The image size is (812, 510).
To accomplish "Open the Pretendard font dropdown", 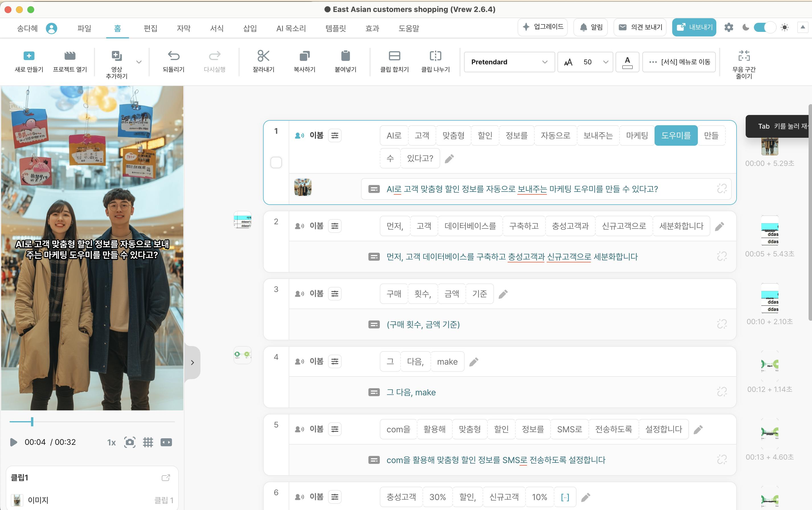I will [509, 62].
